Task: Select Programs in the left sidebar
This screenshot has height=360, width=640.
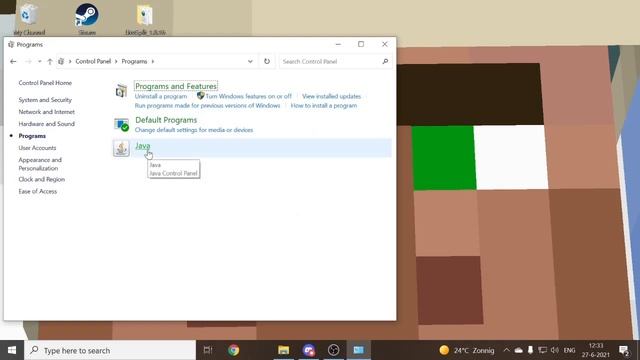Action: (32, 136)
